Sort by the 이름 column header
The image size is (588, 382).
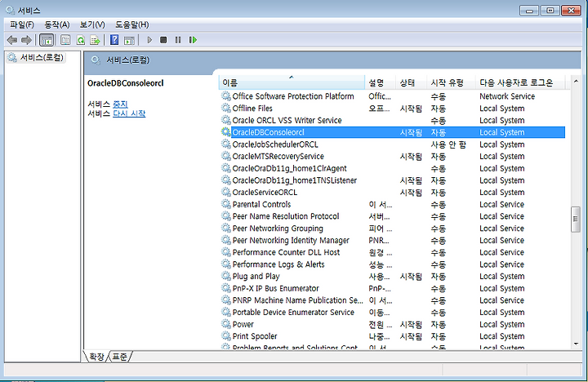coord(292,82)
